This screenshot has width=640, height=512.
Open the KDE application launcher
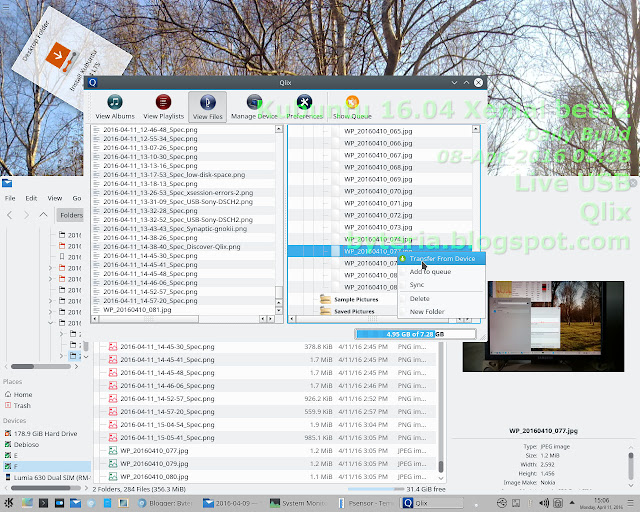(x=8, y=503)
